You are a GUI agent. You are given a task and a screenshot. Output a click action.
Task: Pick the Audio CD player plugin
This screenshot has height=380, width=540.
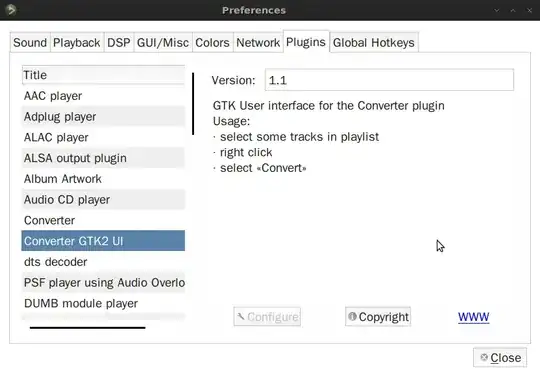pos(103,199)
